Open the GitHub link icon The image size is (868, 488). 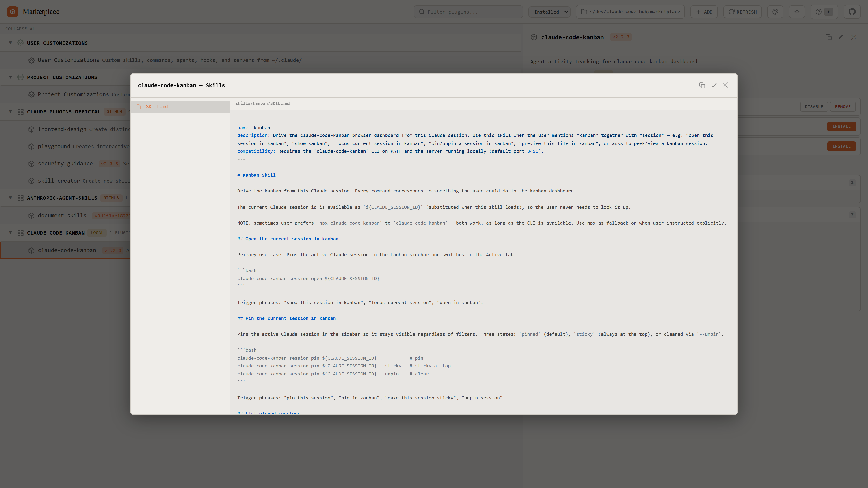click(x=852, y=12)
